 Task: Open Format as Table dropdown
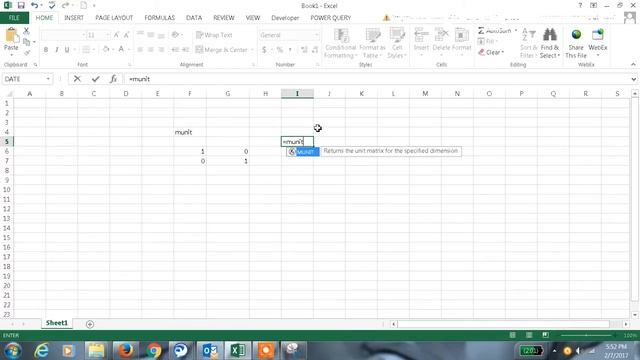coord(372,43)
